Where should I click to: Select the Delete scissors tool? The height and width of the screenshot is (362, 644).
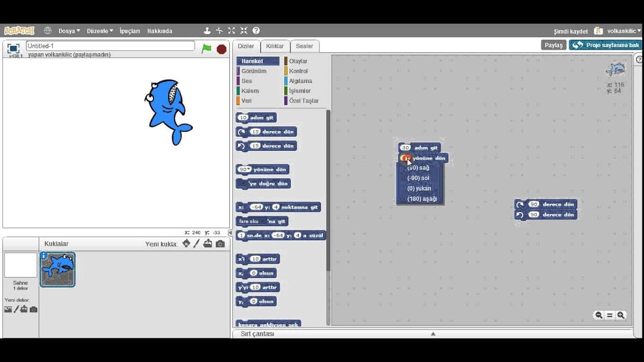(219, 31)
